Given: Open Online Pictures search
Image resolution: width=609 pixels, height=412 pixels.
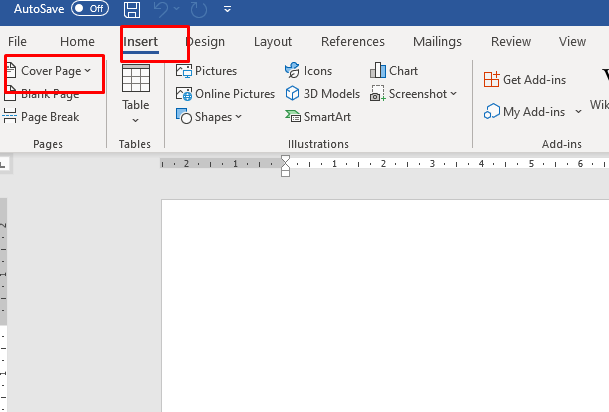Looking at the screenshot, I should [226, 94].
